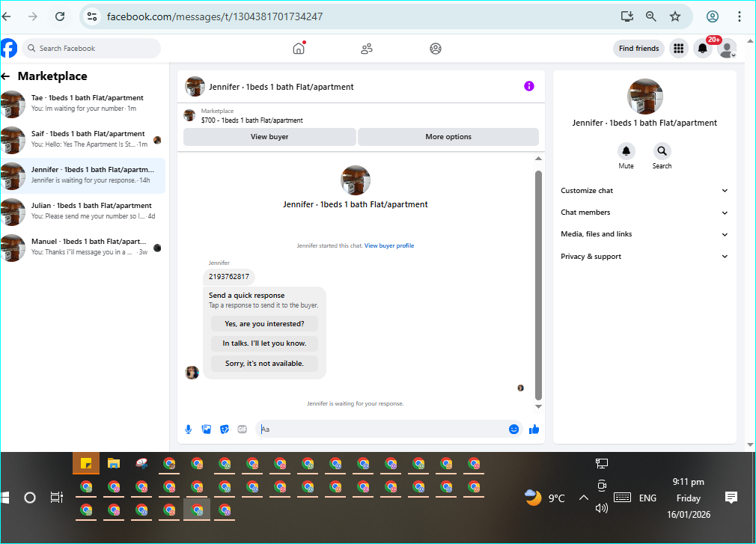Click the browser back arrow
The width and height of the screenshot is (756, 544).
pos(6,16)
